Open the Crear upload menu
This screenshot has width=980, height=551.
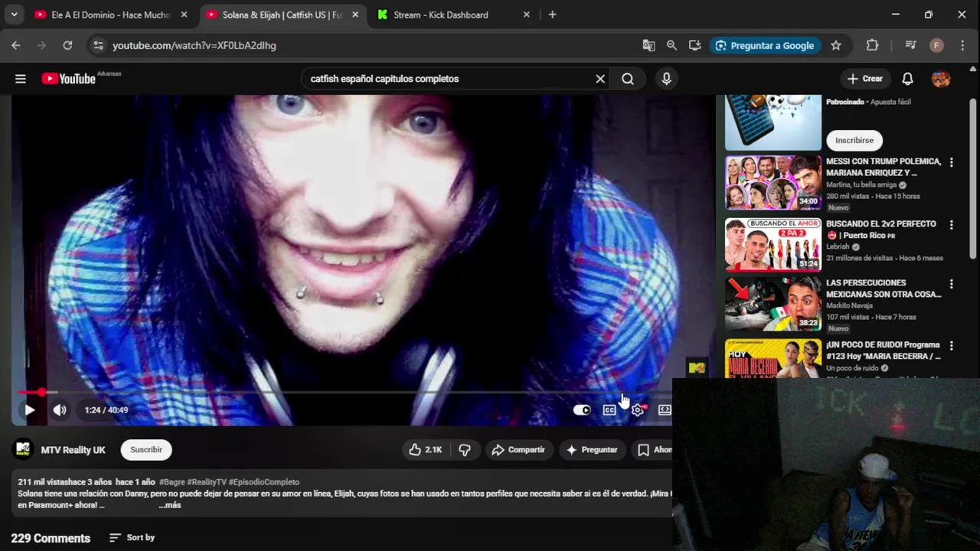pos(865,79)
